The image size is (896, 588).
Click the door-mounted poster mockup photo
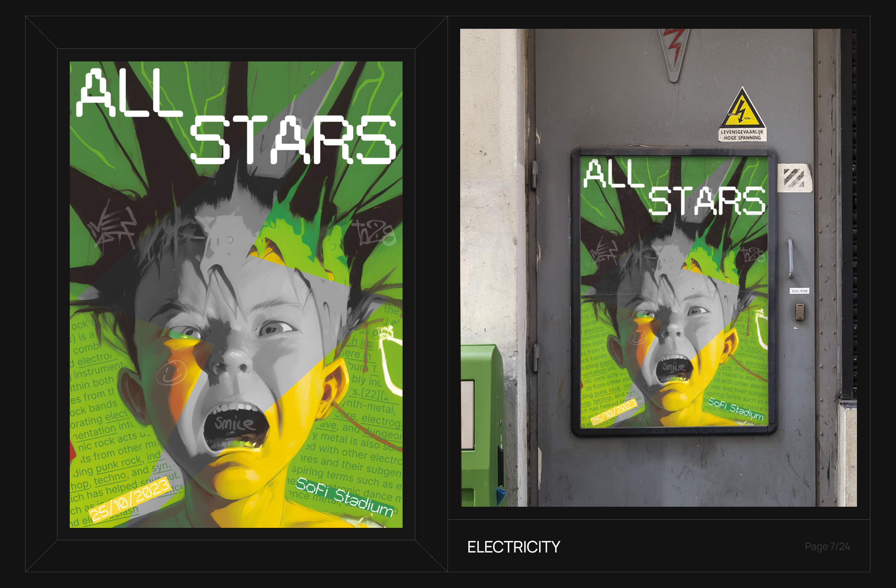pos(659,268)
